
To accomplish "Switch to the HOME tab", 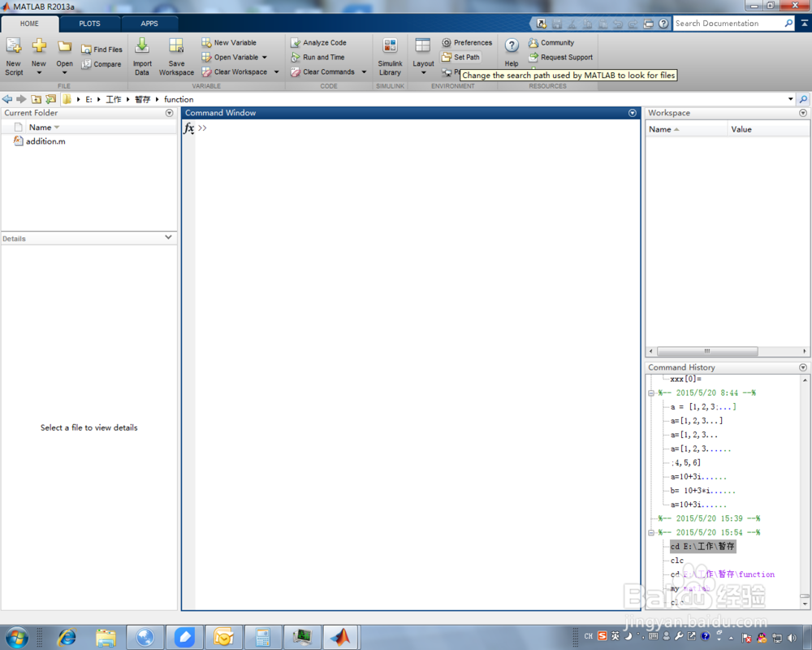I will (x=29, y=24).
